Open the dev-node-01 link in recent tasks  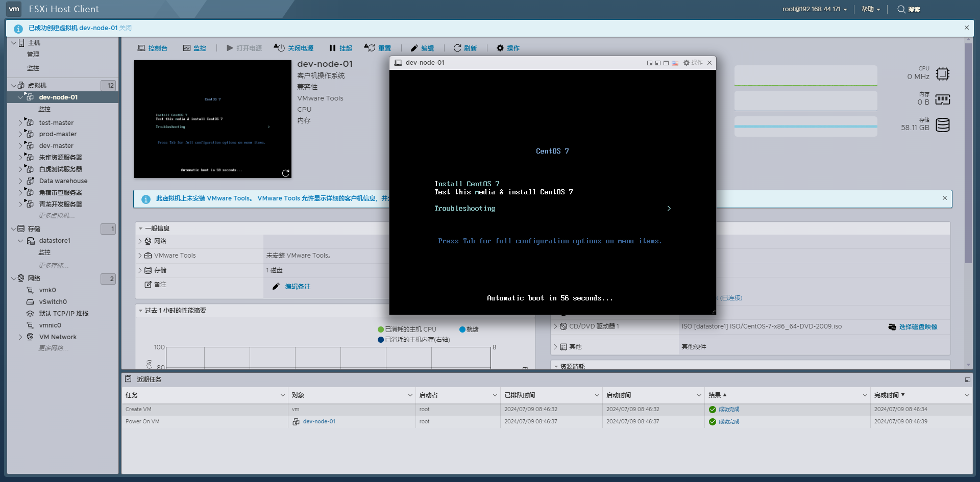point(319,422)
